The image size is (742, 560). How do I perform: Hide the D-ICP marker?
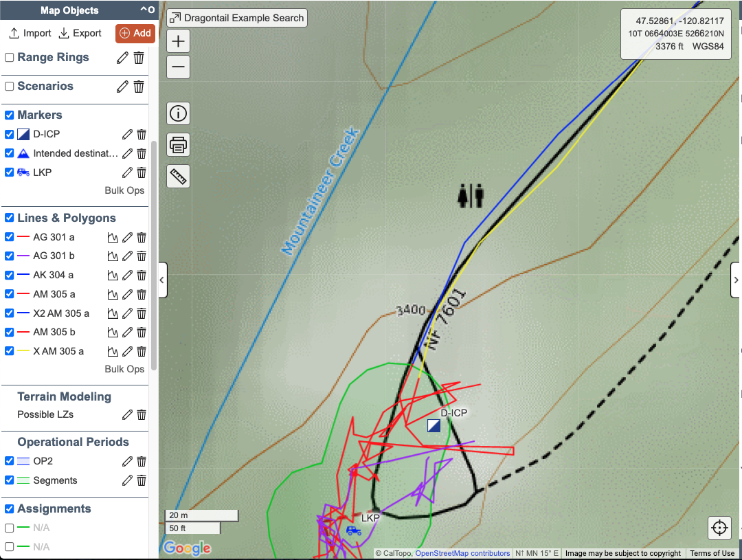point(9,135)
